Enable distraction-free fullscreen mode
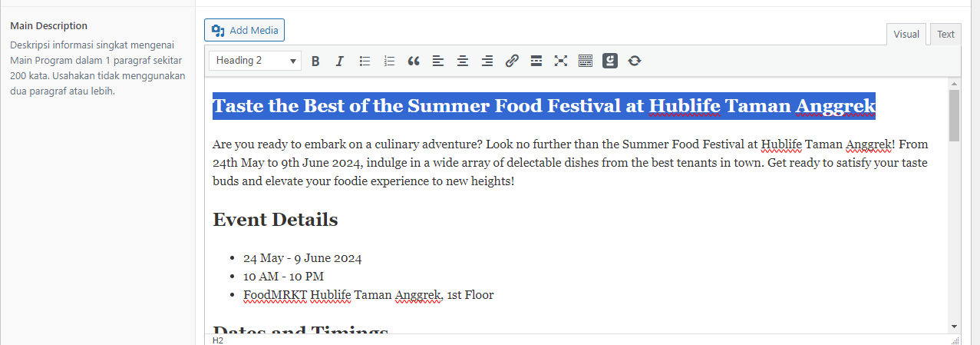The height and width of the screenshot is (345, 980). point(561,61)
